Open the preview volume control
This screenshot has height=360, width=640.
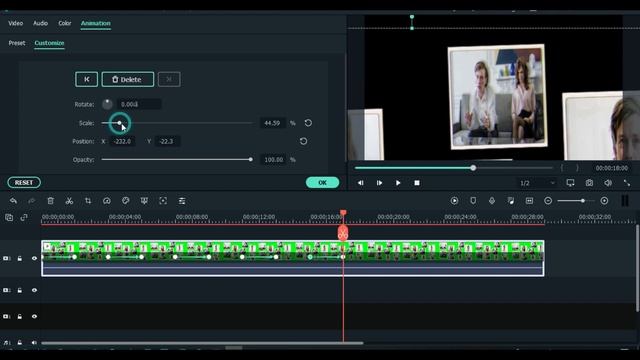608,183
